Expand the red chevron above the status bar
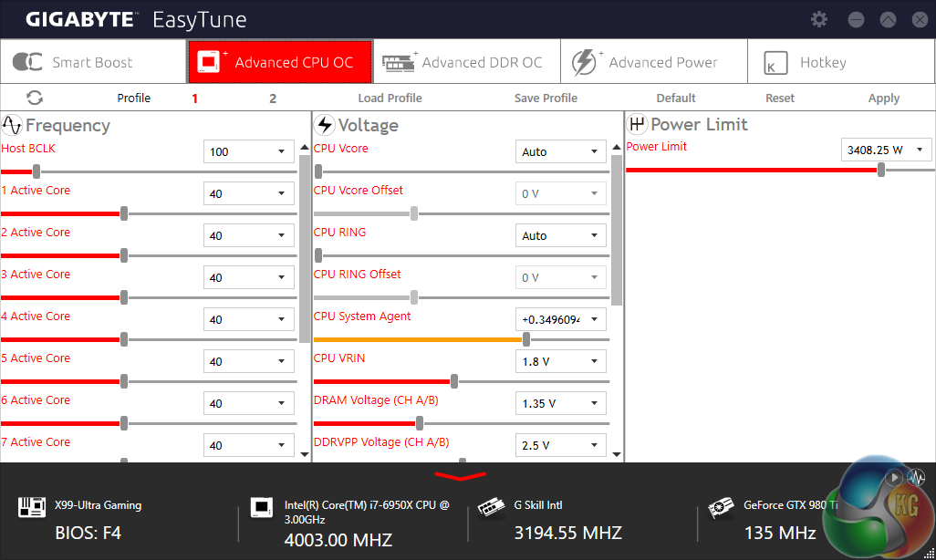Image resolution: width=936 pixels, height=560 pixels. [460, 476]
